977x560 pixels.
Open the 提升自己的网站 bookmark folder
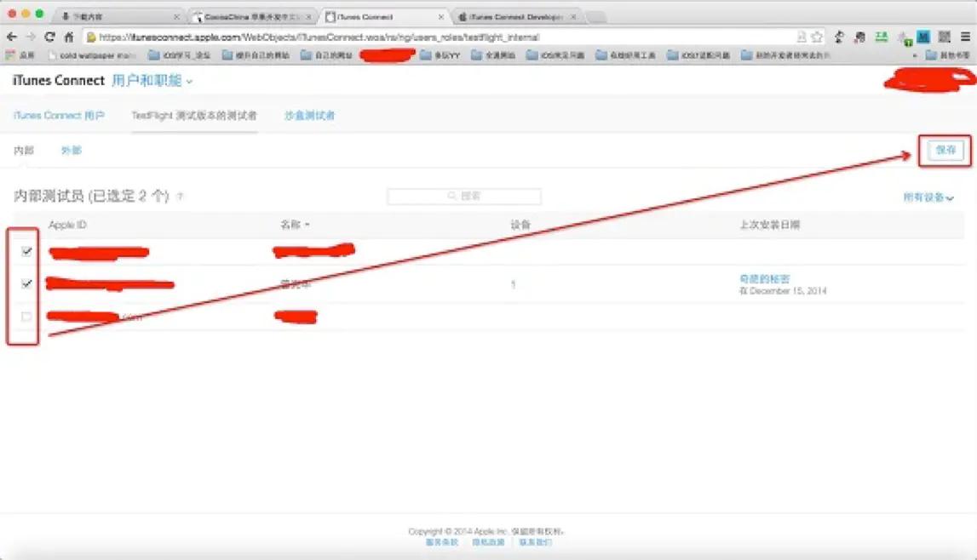pyautogui.click(x=256, y=55)
